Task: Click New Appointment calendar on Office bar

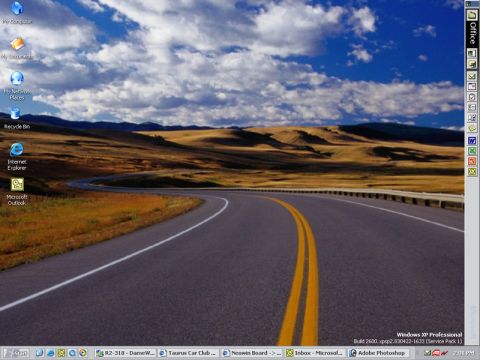Action: 472,86
